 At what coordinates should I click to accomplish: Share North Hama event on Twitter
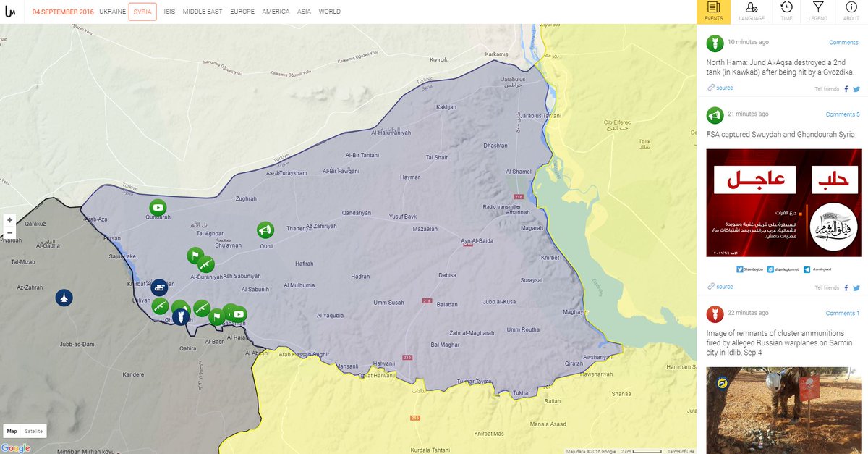pyautogui.click(x=856, y=88)
